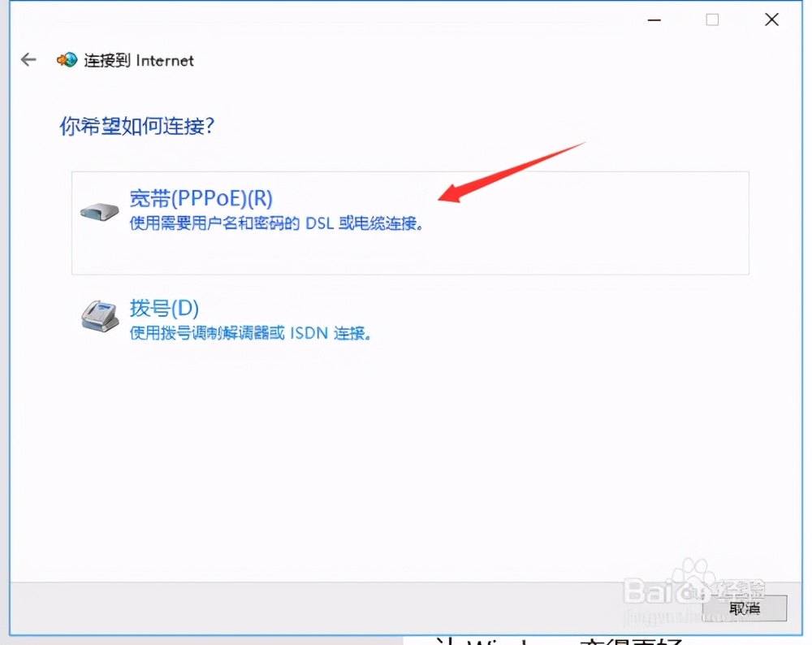Click the back arrow at top left
The width and height of the screenshot is (812, 645).
(x=28, y=59)
